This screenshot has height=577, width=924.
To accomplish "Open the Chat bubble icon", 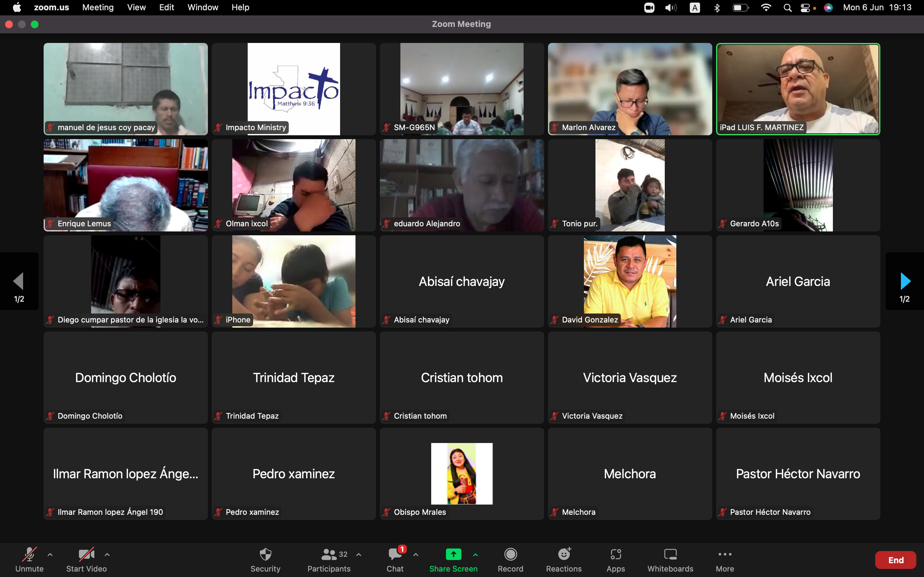I will [x=395, y=555].
